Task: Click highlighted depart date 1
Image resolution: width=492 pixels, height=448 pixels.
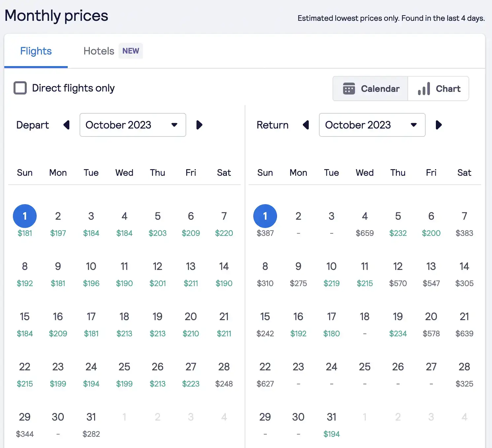Action: pyautogui.click(x=25, y=216)
